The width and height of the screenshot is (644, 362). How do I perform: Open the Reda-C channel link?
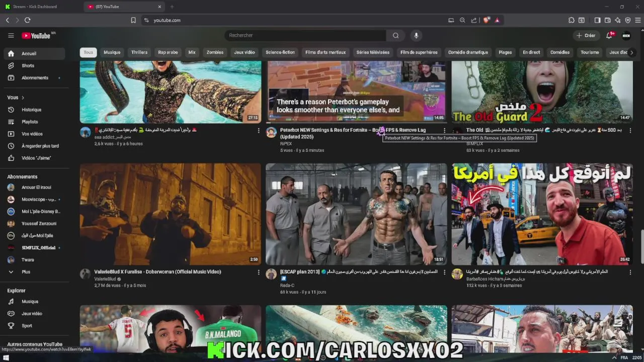click(287, 285)
